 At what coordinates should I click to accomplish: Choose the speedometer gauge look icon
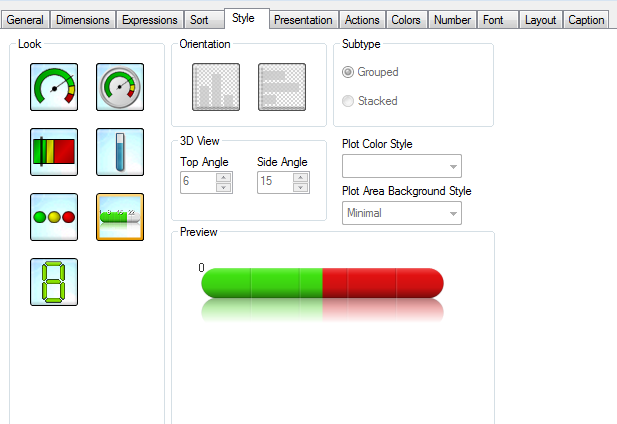[120, 87]
